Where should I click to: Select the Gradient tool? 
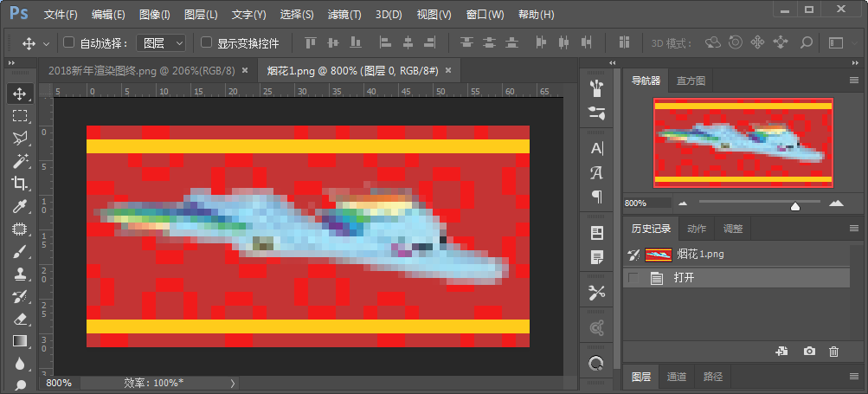[20, 341]
